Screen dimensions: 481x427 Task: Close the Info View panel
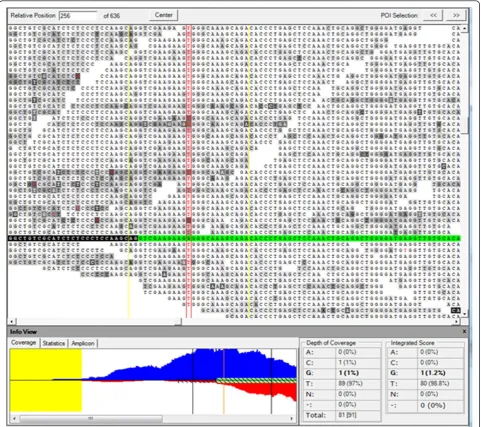[x=464, y=332]
